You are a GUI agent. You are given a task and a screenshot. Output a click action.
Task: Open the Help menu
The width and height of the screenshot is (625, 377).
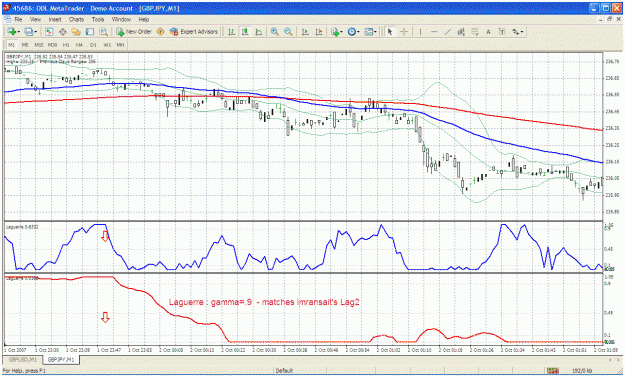click(144, 19)
